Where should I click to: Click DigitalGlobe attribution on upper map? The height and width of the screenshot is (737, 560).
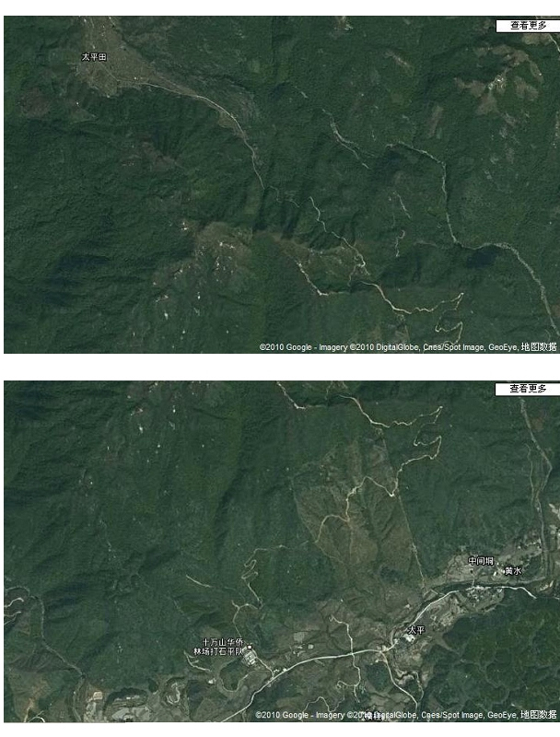[x=396, y=347]
